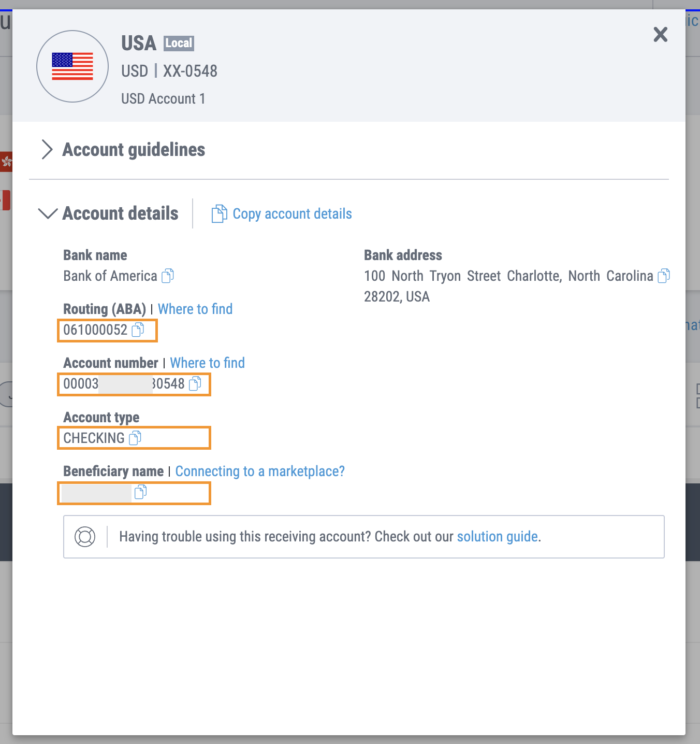
Task: Copy the CHECKING account type
Action: 135,438
